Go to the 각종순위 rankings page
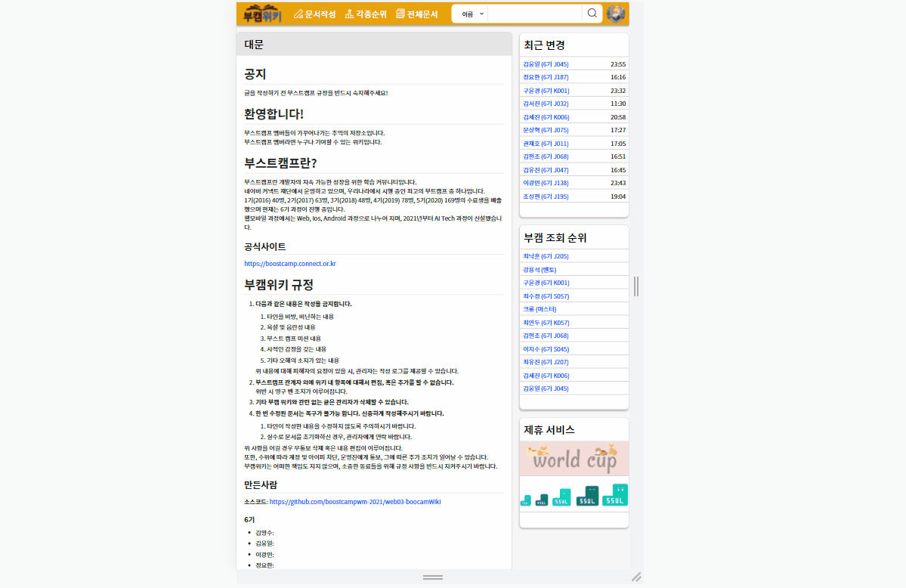Image resolution: width=906 pixels, height=588 pixels. point(366,14)
